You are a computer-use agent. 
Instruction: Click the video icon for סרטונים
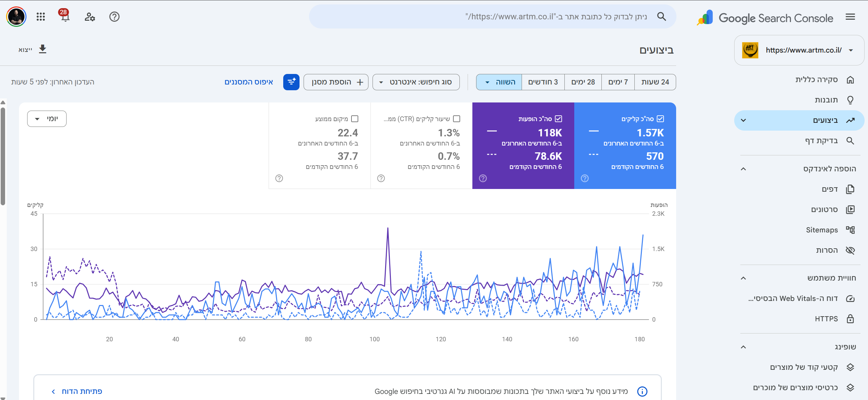tap(850, 210)
